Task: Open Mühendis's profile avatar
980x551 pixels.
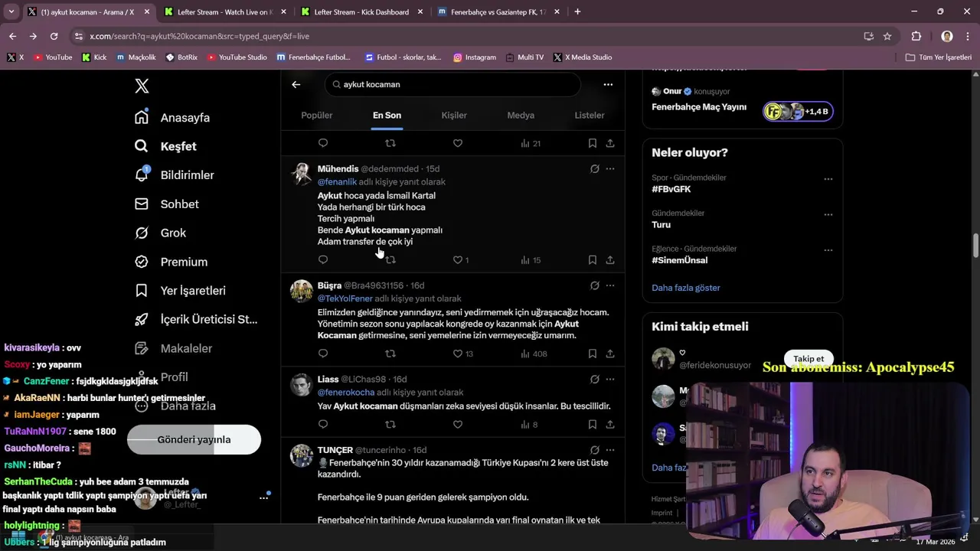Action: click(301, 174)
